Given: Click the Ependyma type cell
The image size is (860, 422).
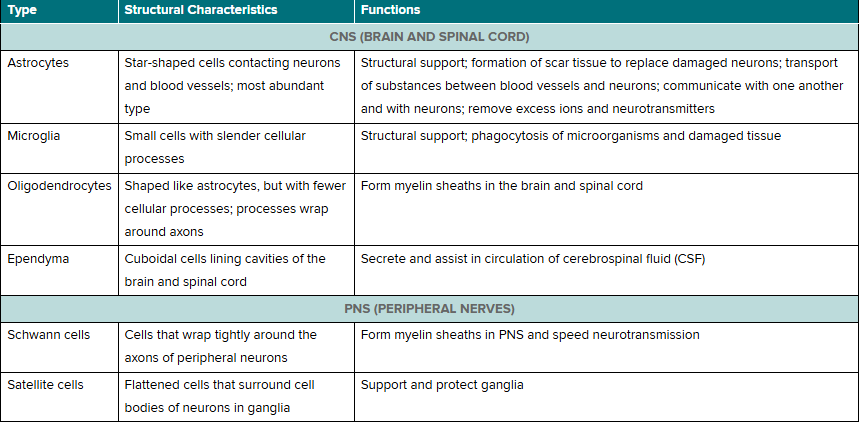Looking at the screenshot, I should pos(59,271).
